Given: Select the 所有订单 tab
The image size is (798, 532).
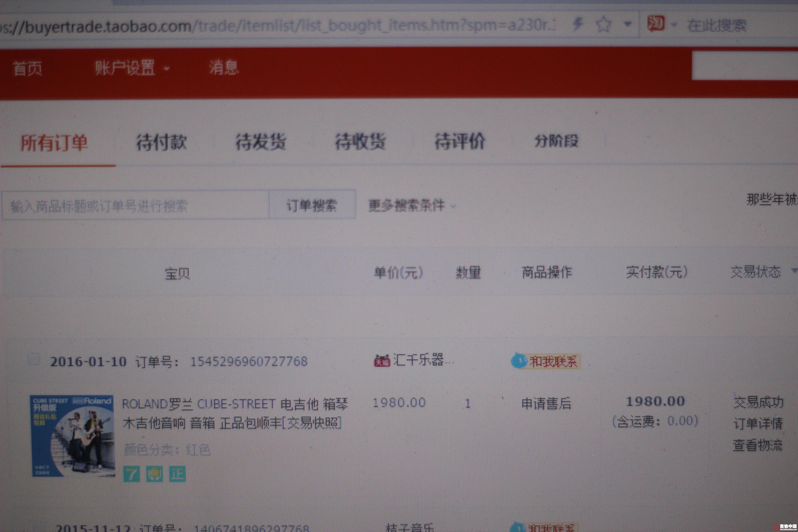Looking at the screenshot, I should pyautogui.click(x=54, y=143).
